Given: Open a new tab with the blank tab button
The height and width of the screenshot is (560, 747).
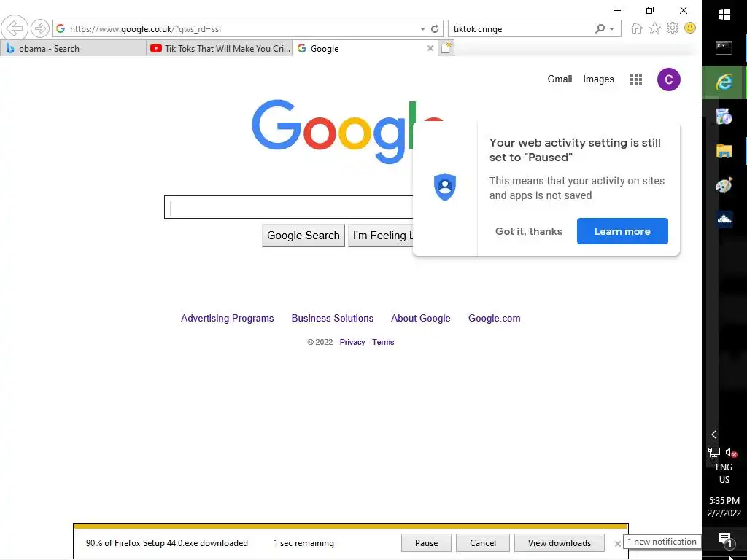Looking at the screenshot, I should [x=446, y=48].
